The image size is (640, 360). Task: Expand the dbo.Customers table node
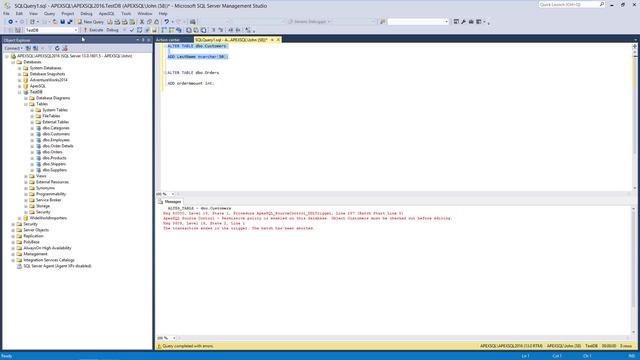pos(32,134)
